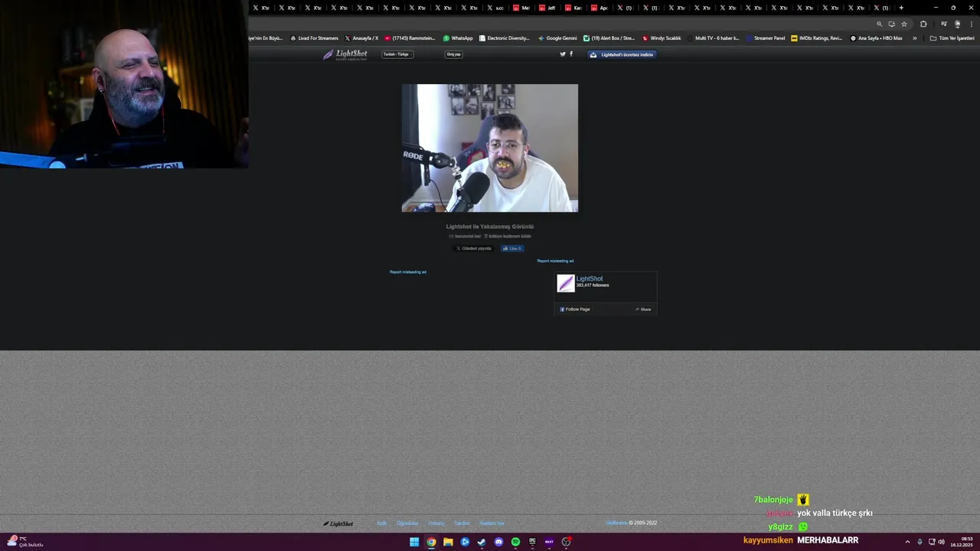Click the LightShot logo in the footer
The width and height of the screenshot is (980, 551).
338,523
